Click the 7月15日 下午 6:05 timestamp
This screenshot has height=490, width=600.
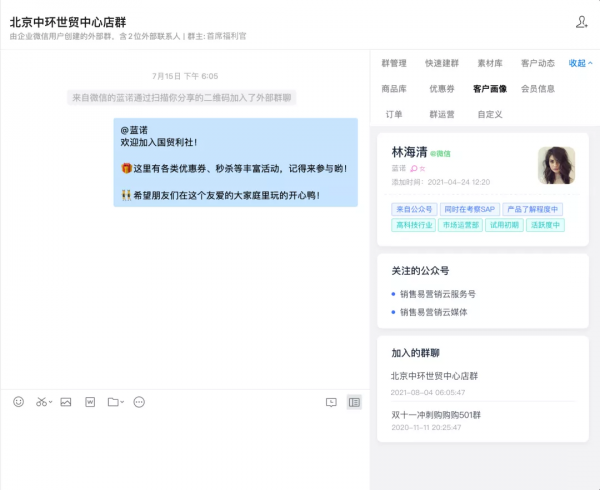(185, 76)
